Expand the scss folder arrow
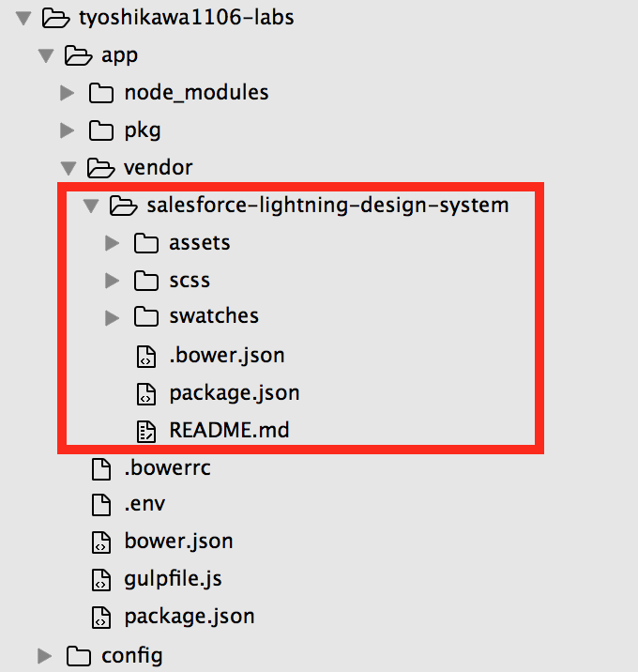Screen dimensions: 638x672 [113, 281]
